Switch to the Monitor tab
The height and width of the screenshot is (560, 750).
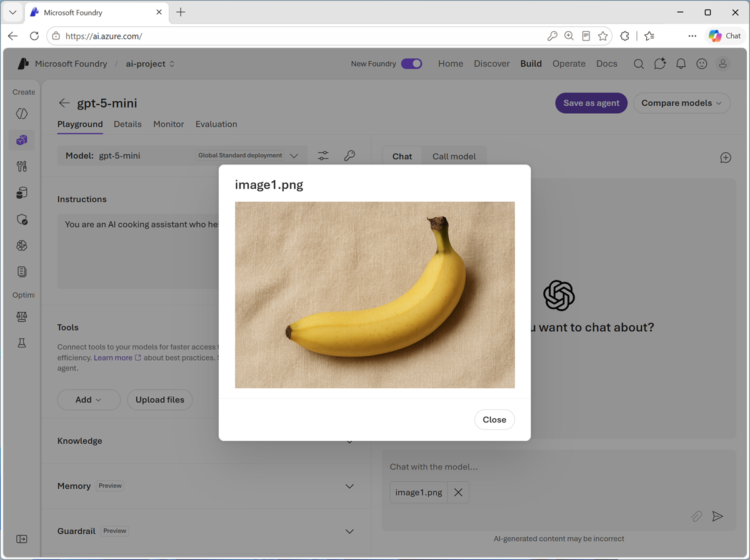point(169,124)
